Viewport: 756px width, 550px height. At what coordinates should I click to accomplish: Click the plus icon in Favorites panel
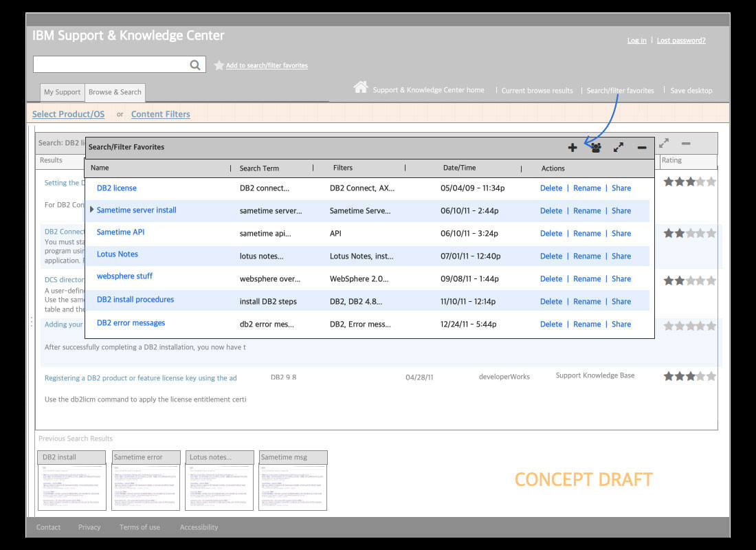(x=572, y=147)
